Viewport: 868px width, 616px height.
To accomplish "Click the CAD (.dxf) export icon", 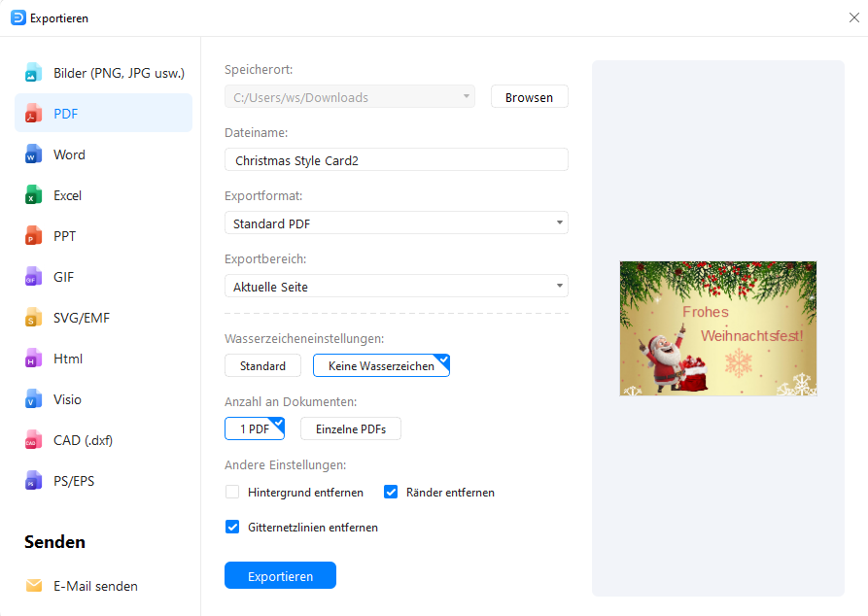I will pyautogui.click(x=35, y=440).
